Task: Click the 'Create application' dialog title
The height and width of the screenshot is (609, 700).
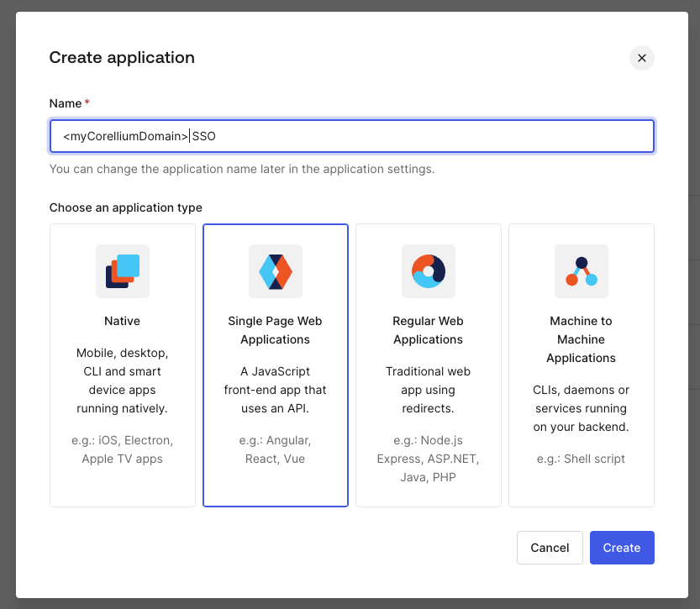Action: tap(122, 57)
